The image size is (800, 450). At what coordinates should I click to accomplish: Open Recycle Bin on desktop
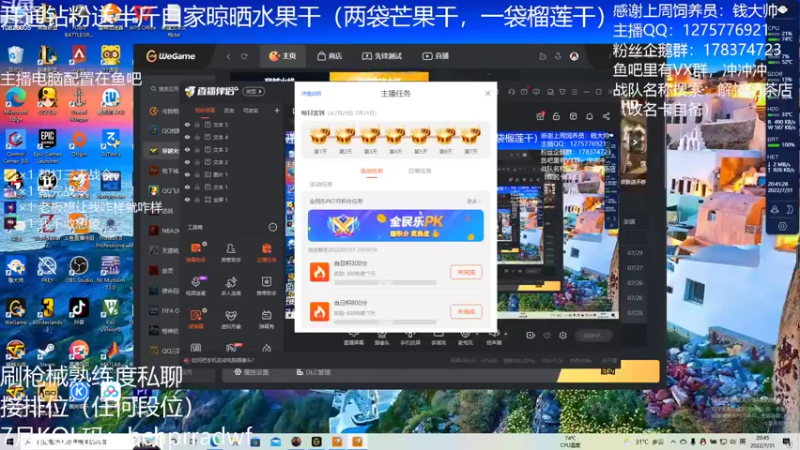15,57
